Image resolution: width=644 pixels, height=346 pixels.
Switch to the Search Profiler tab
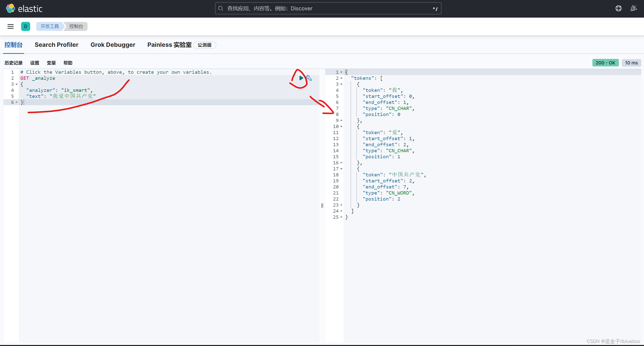click(x=56, y=45)
